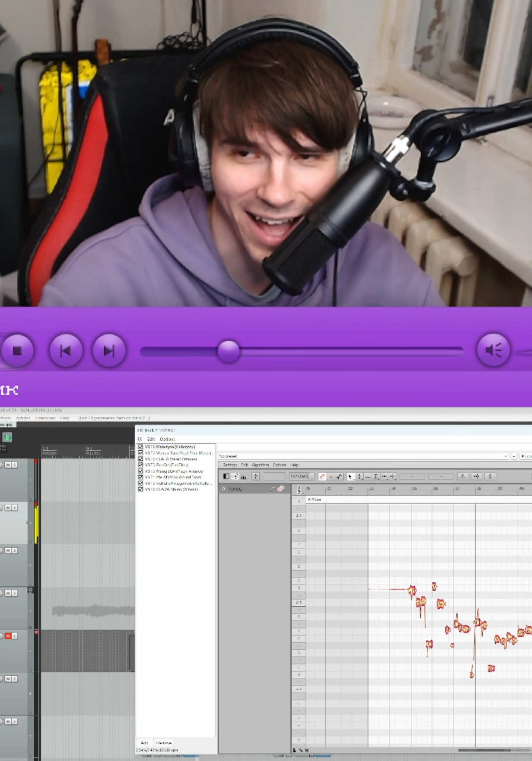Open Melodyne's Settings menu
The height and width of the screenshot is (761, 532).
[230, 465]
